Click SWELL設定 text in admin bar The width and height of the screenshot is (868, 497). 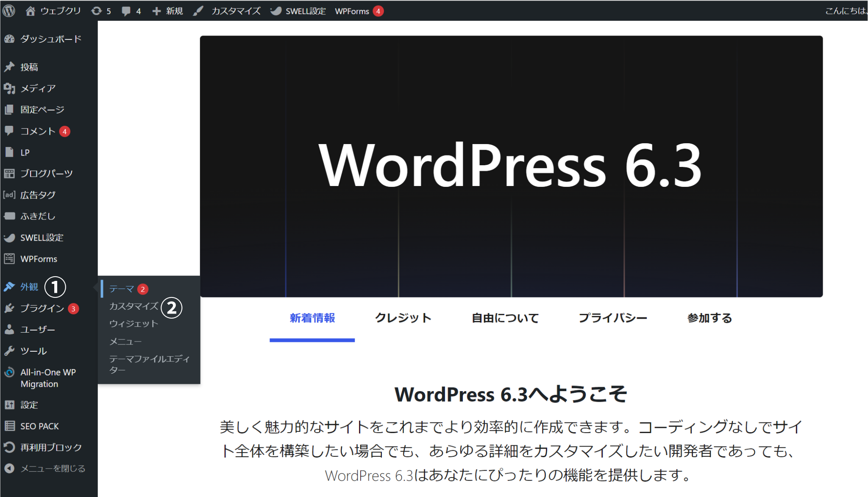coord(306,11)
